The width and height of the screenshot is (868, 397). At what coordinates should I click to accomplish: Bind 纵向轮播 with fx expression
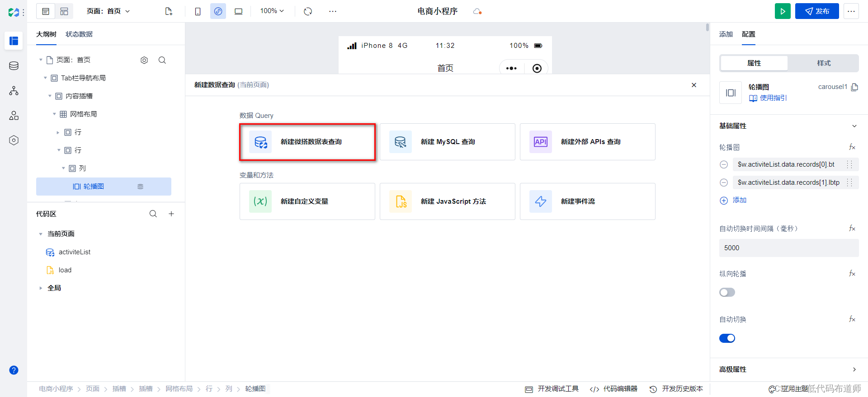(852, 274)
